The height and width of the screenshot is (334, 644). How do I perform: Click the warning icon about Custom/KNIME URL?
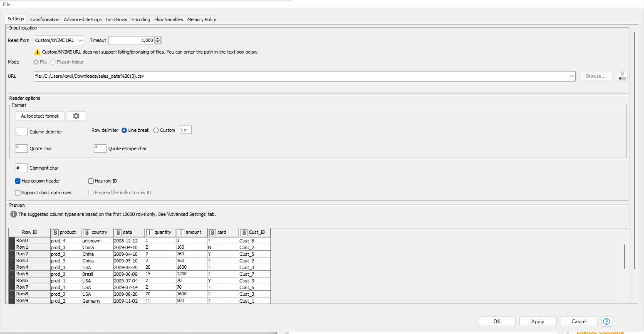tap(37, 52)
